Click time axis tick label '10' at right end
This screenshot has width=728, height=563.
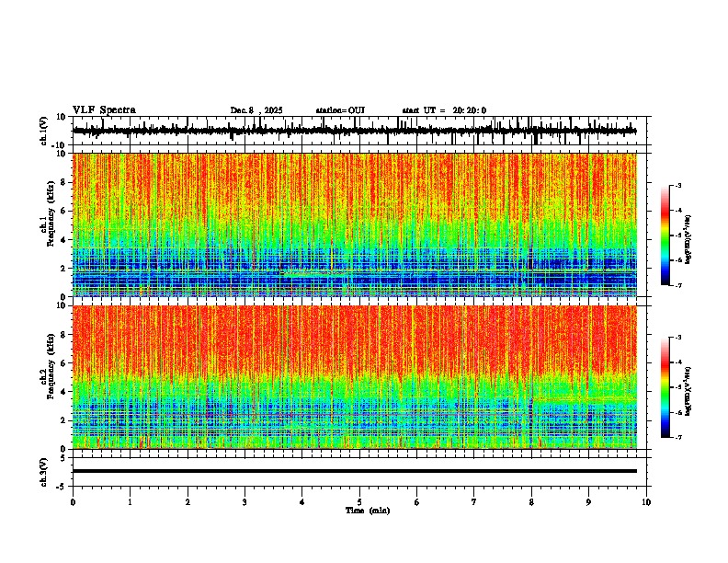pos(646,502)
